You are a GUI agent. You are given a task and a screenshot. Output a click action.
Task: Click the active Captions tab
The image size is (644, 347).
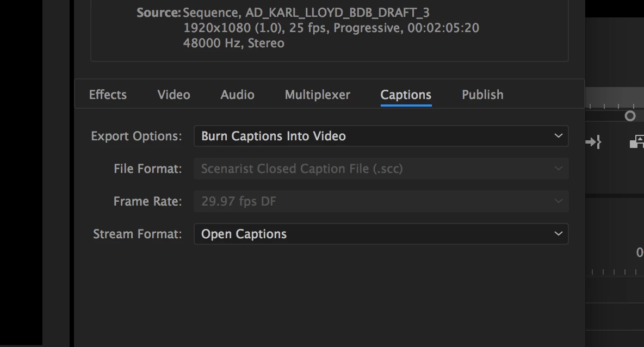tap(406, 95)
